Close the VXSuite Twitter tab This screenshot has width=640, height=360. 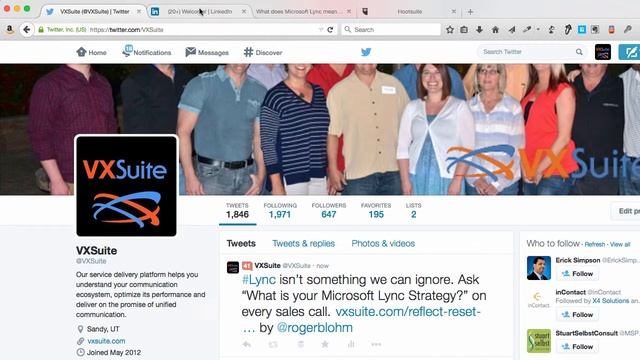(139, 11)
